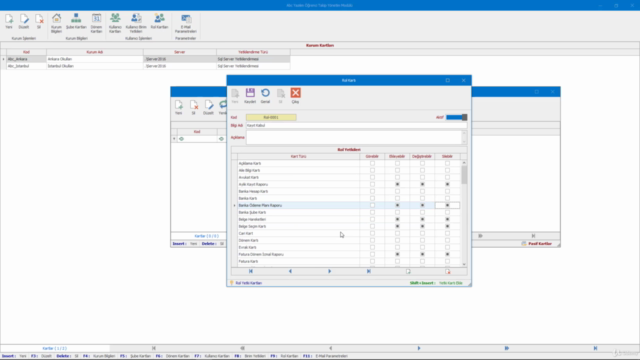Click the empty Açıklama text area
Screen dimensions: 640x360
354,138
